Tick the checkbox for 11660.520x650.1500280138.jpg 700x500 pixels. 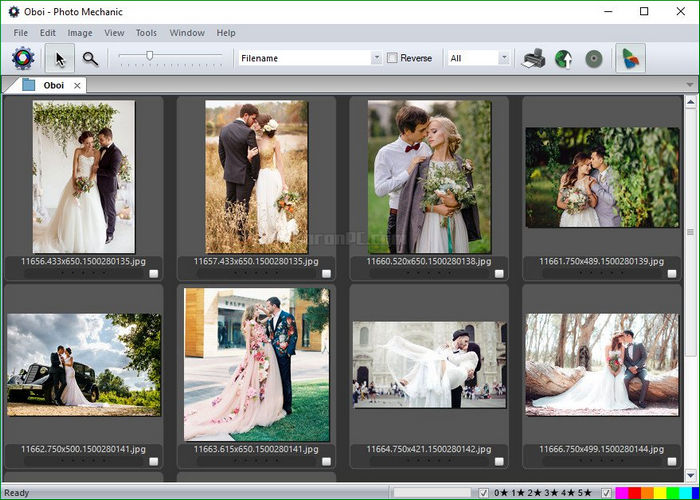499,274
